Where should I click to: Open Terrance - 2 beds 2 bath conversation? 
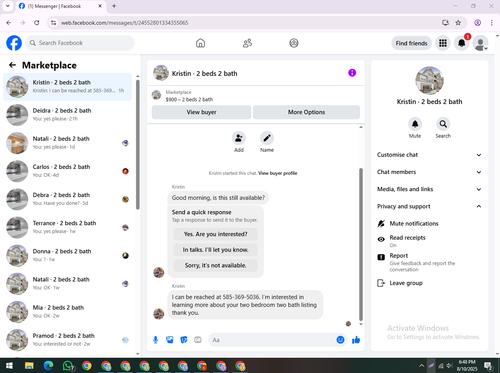67,227
